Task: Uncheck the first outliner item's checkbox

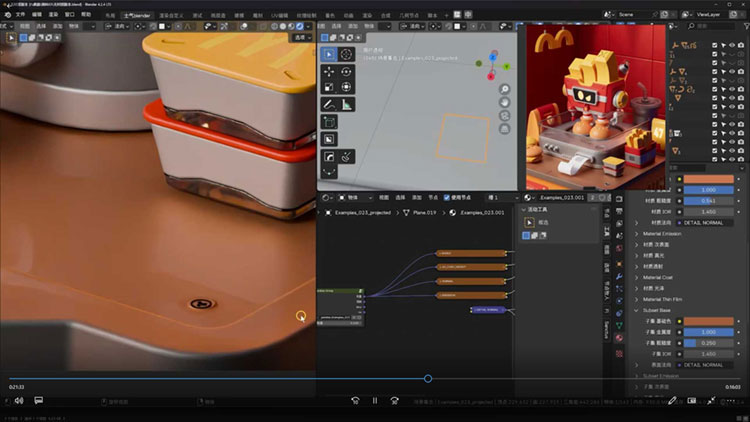Action: tap(714, 46)
